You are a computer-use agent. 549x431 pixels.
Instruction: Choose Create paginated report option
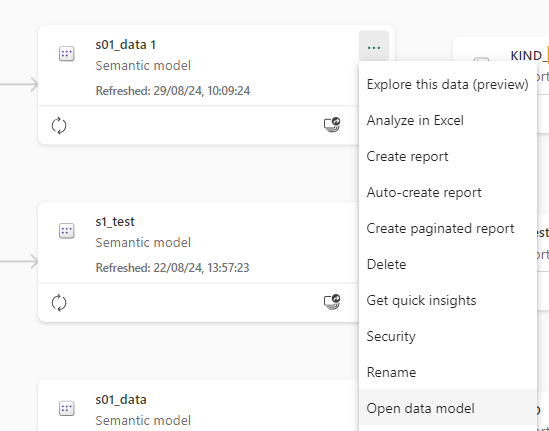448,229
